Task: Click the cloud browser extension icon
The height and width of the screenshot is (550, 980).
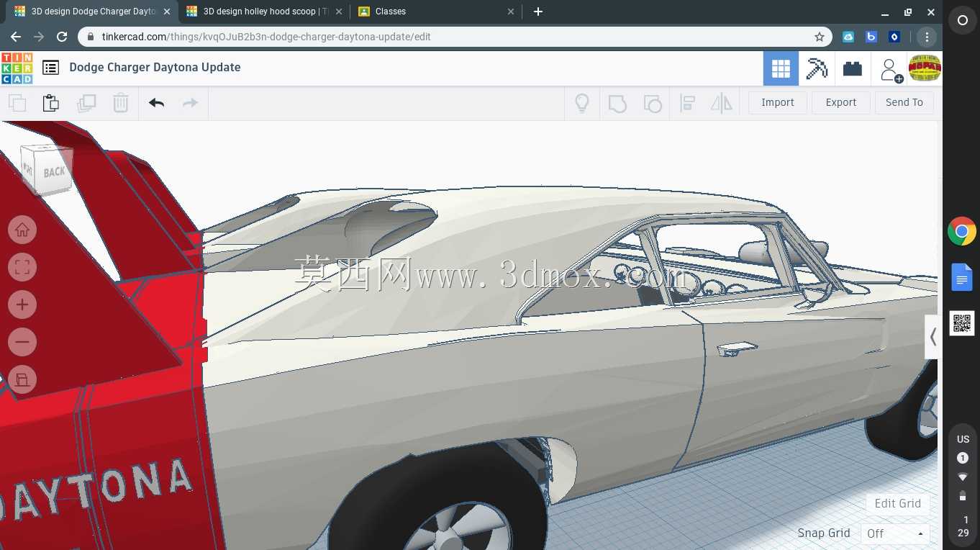Action: pyautogui.click(x=848, y=37)
